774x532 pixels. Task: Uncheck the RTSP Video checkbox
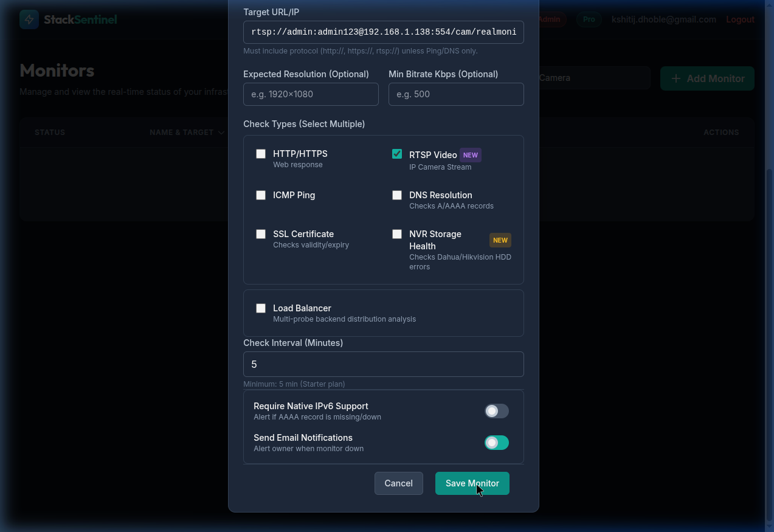pyautogui.click(x=397, y=154)
